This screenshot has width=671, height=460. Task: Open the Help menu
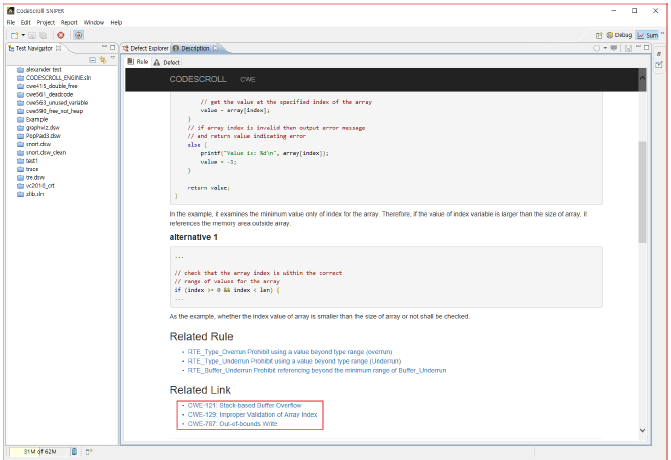tap(116, 22)
